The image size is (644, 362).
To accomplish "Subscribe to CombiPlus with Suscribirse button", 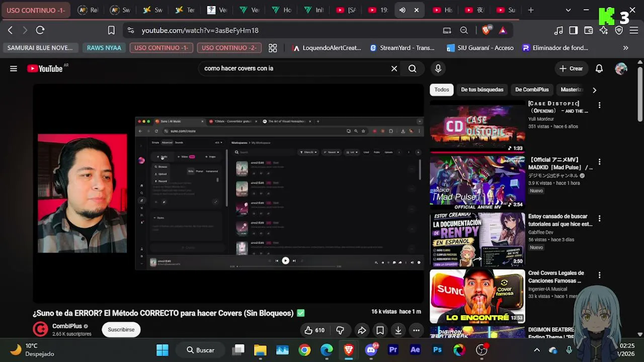I will pyautogui.click(x=121, y=330).
